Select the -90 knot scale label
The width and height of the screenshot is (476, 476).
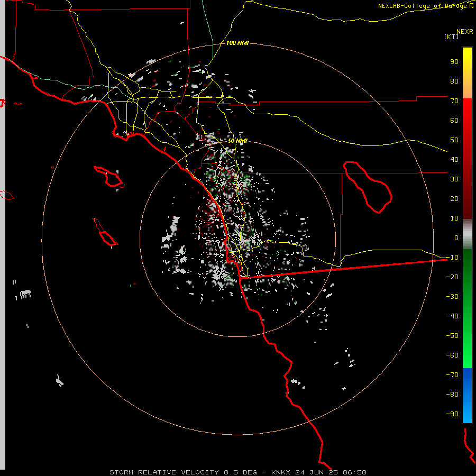[452, 414]
